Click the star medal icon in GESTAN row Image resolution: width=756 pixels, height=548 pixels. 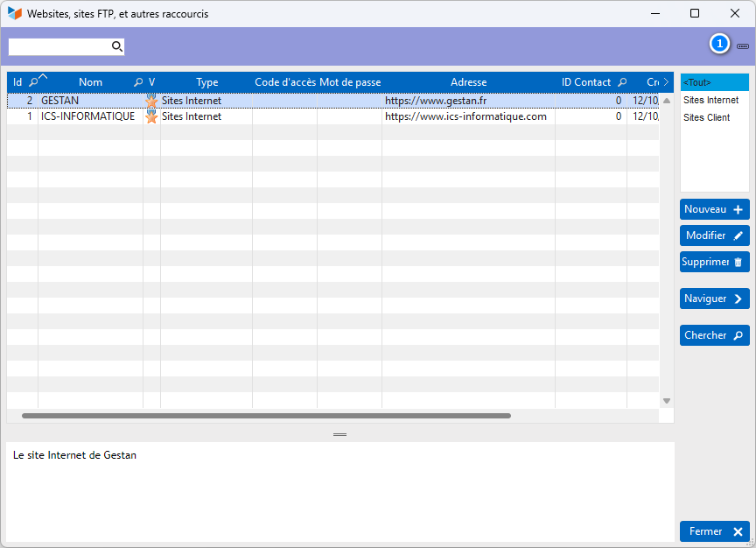click(x=151, y=101)
